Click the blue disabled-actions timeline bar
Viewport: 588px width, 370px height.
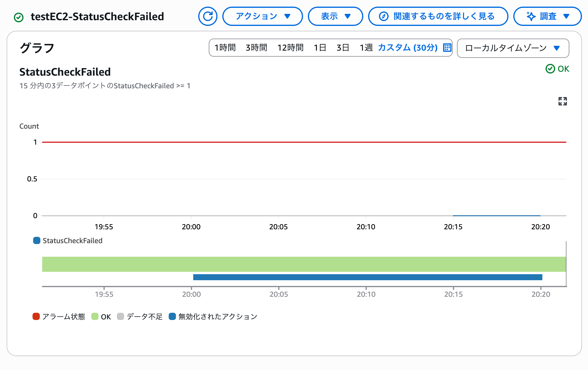(367, 277)
